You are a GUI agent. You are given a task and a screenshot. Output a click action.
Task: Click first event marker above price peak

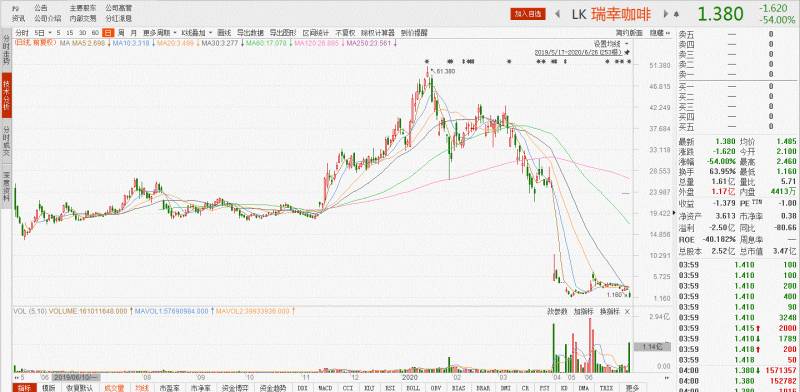coord(427,62)
